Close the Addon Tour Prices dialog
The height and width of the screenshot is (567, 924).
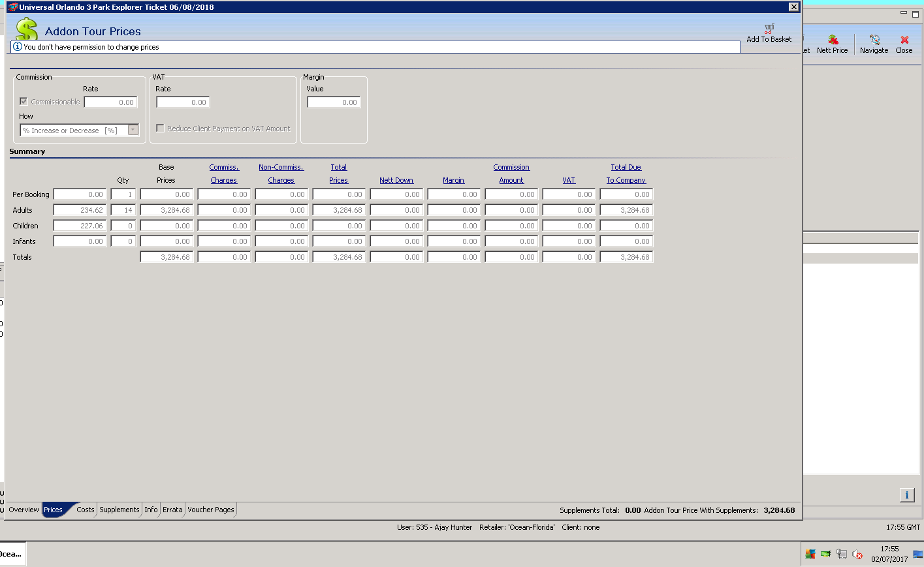pyautogui.click(x=793, y=7)
